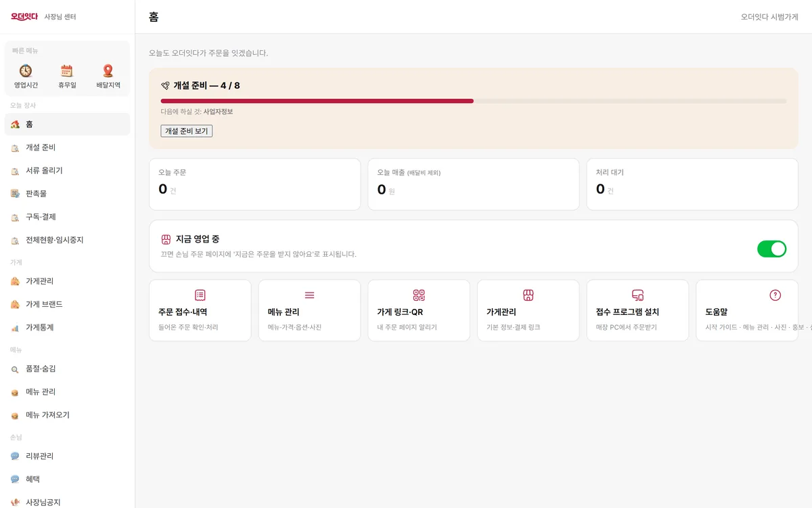Click '오늘도 오더잇다가 주문을 잇겠습니다.' greeting
This screenshot has width=812, height=508.
coord(208,53)
